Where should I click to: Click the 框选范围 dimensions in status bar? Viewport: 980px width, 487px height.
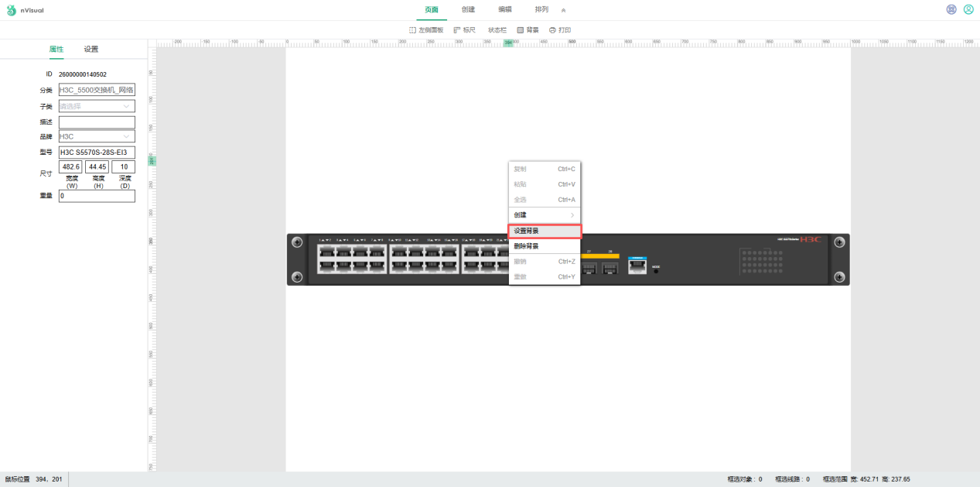[866, 479]
